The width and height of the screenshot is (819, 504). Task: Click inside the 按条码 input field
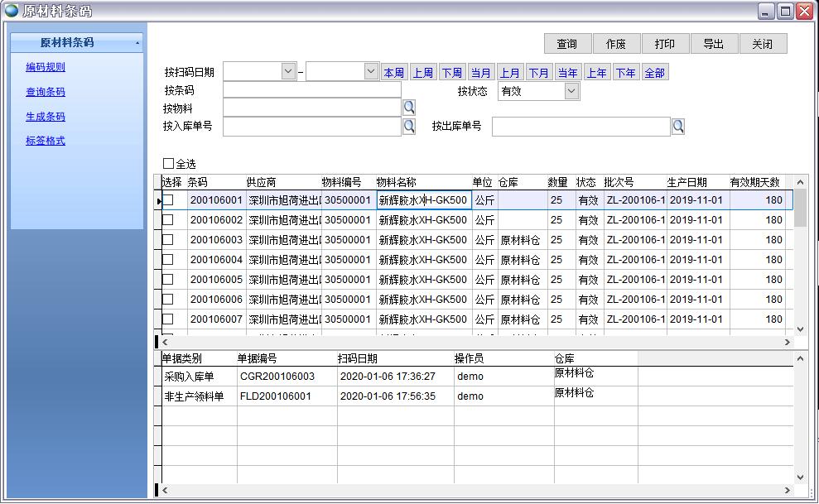pyautogui.click(x=311, y=90)
